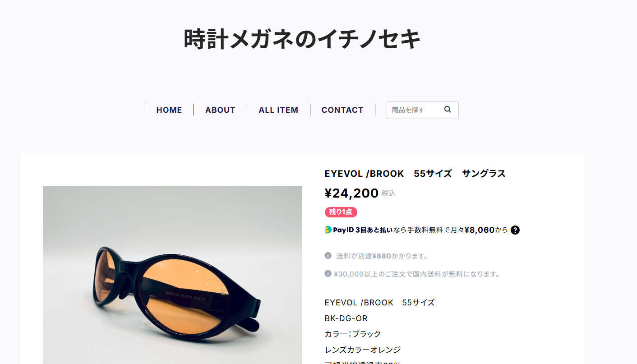Click the ご注文で国内送料が無料 notice text
Image resolution: width=637 pixels, height=364 pixels.
point(417,274)
